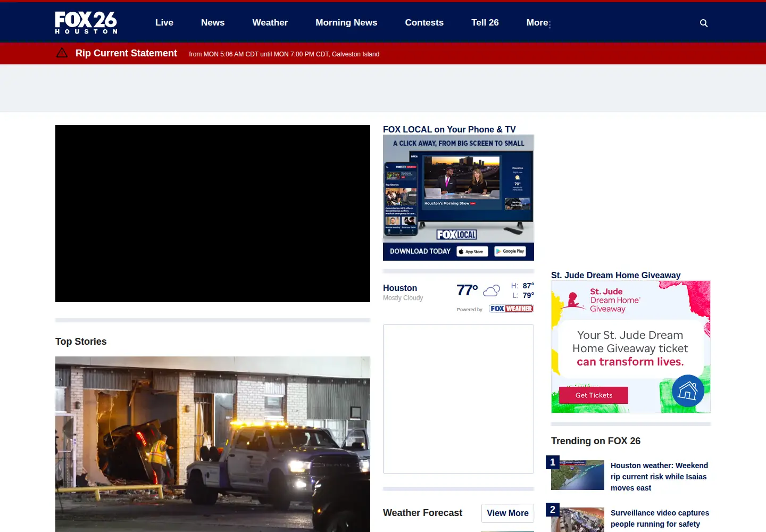Click the Weather Forecast heading

tap(422, 513)
